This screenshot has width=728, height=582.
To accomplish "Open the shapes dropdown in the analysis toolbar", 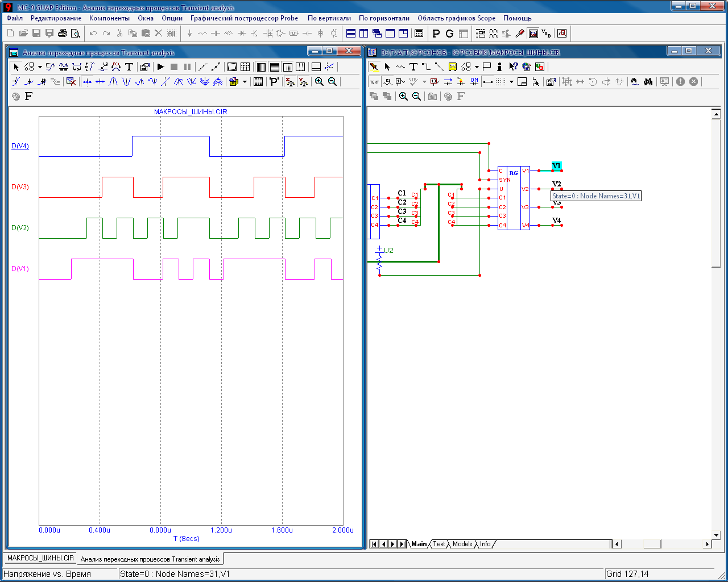I will coord(40,67).
